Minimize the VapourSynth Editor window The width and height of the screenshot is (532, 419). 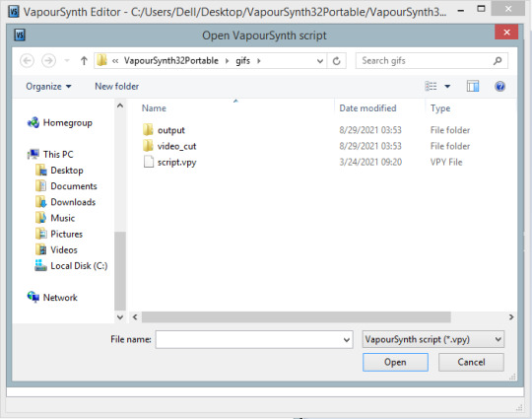click(460, 10)
